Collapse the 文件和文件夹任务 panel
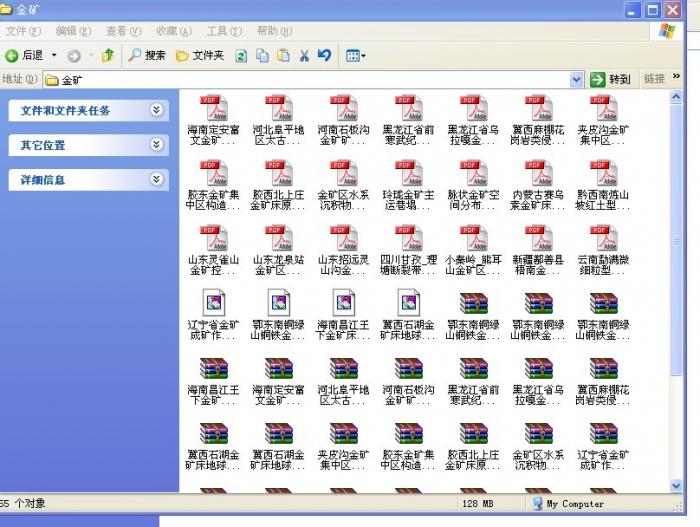The image size is (700, 527). click(157, 110)
